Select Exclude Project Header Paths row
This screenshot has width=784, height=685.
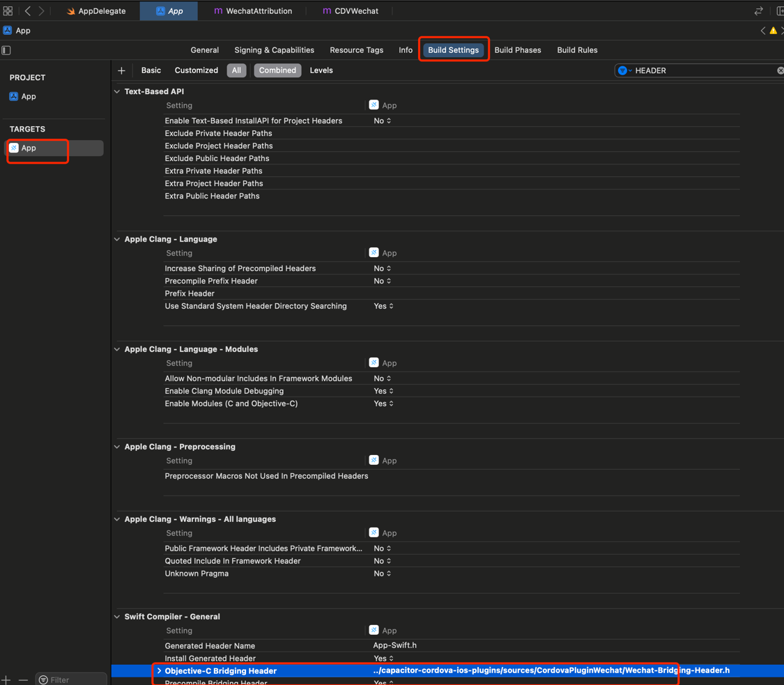click(x=452, y=146)
